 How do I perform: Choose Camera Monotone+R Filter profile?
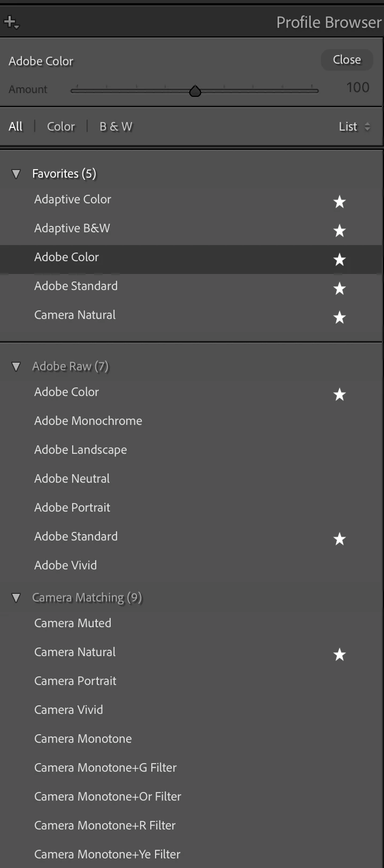click(105, 825)
